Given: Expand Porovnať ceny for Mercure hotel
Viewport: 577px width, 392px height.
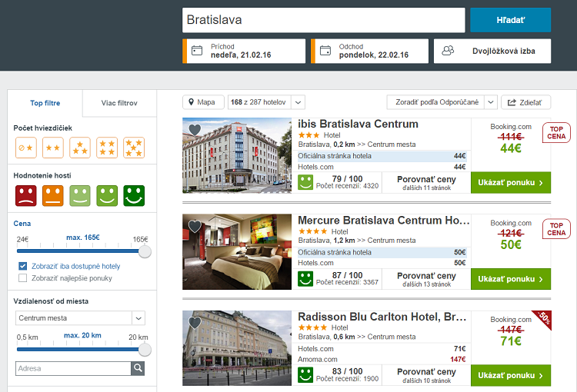Looking at the screenshot, I should 426,279.
